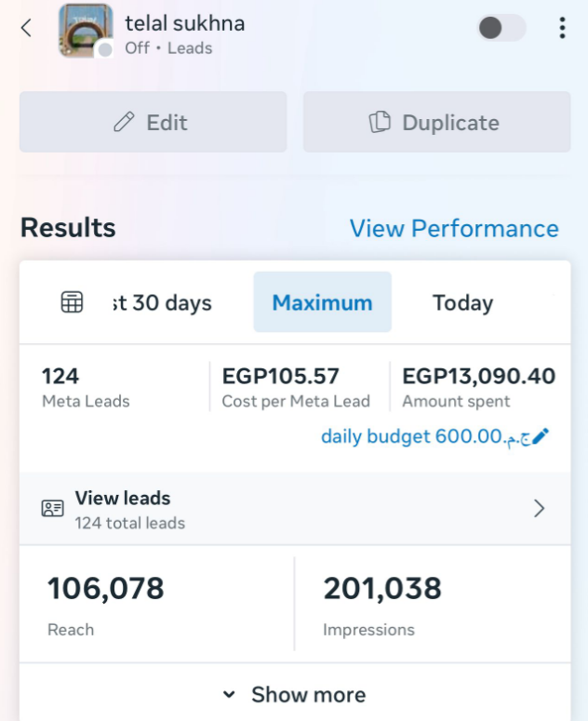The height and width of the screenshot is (721, 588).
Task: Select the Maximum date range tab
Action: pyautogui.click(x=322, y=302)
